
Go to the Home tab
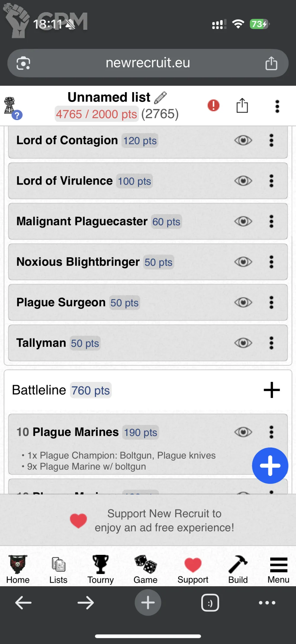click(x=18, y=569)
